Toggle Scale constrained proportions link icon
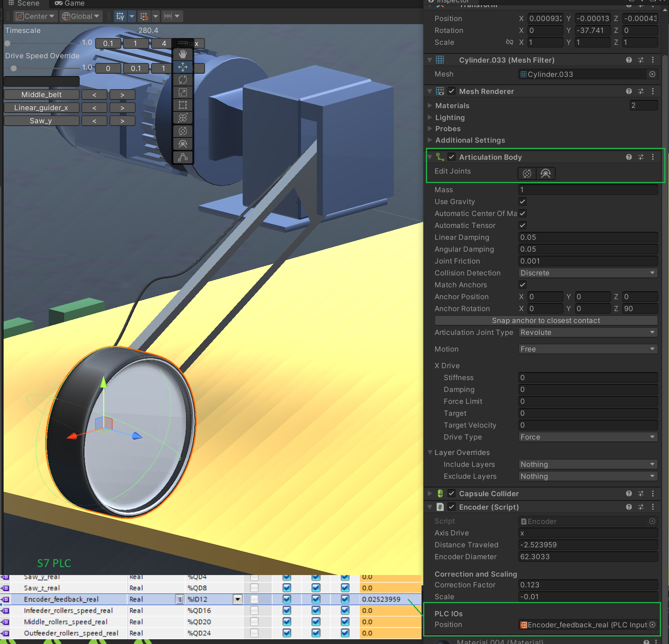The width and height of the screenshot is (669, 644). click(x=510, y=42)
